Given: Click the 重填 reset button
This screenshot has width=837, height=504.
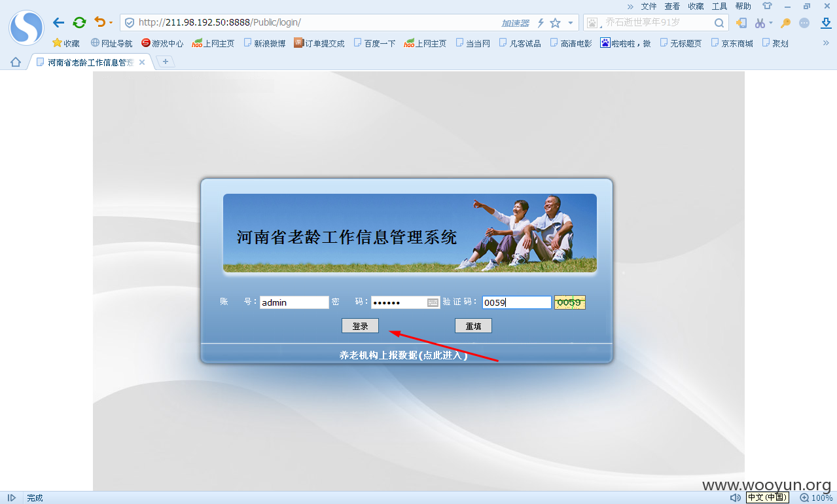Looking at the screenshot, I should pos(473,326).
